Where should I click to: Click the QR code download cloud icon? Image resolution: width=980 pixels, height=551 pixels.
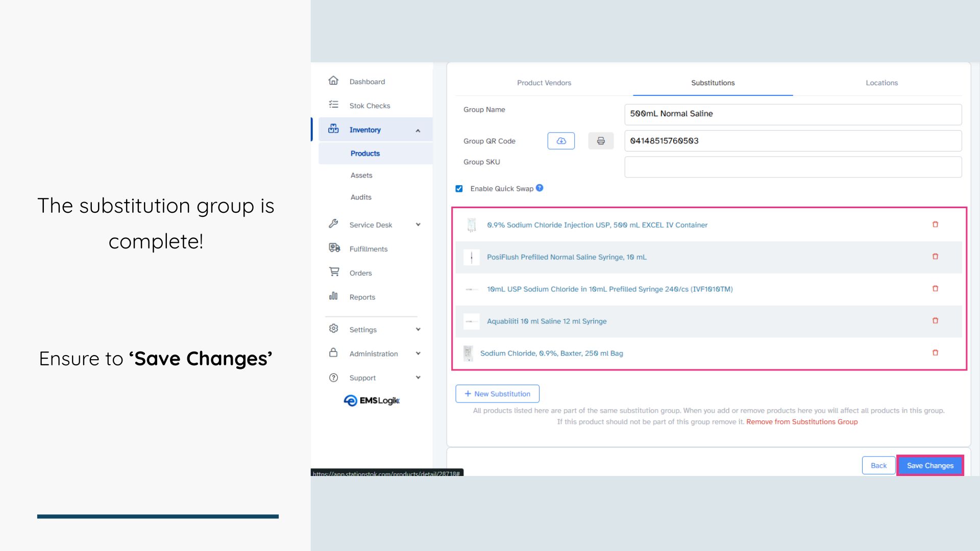click(x=561, y=141)
